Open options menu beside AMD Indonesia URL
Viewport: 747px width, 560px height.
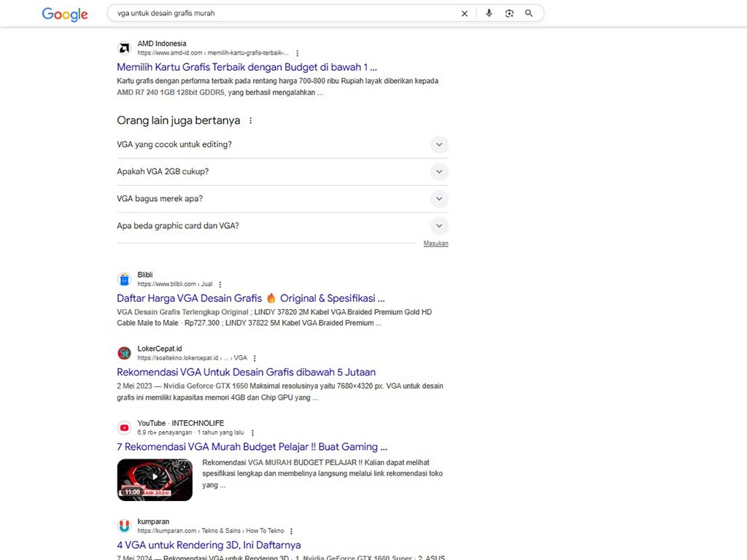pyautogui.click(x=298, y=53)
